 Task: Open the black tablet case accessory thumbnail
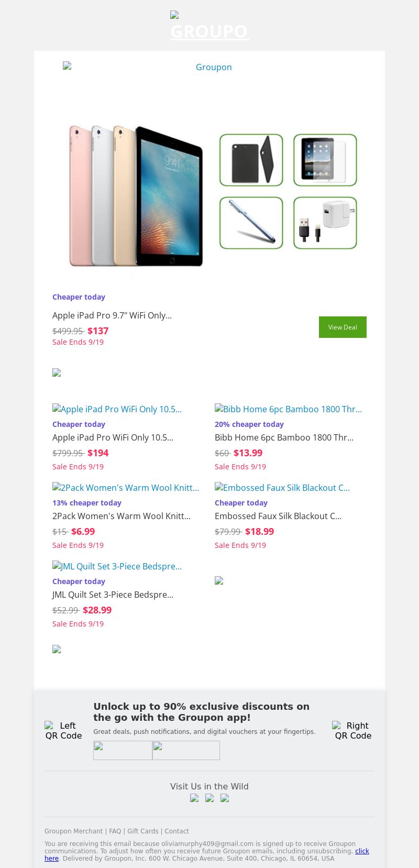point(251,160)
